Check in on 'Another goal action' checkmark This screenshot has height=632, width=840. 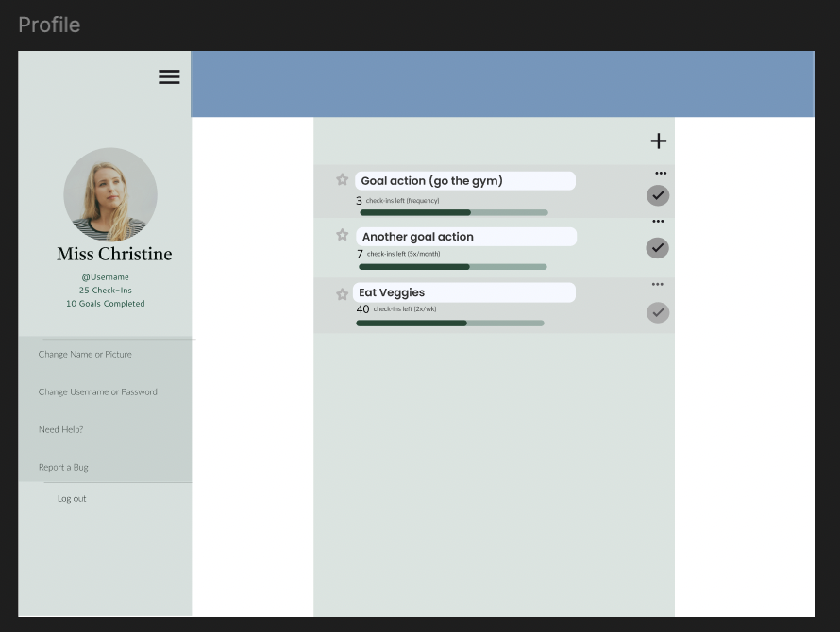(x=657, y=248)
